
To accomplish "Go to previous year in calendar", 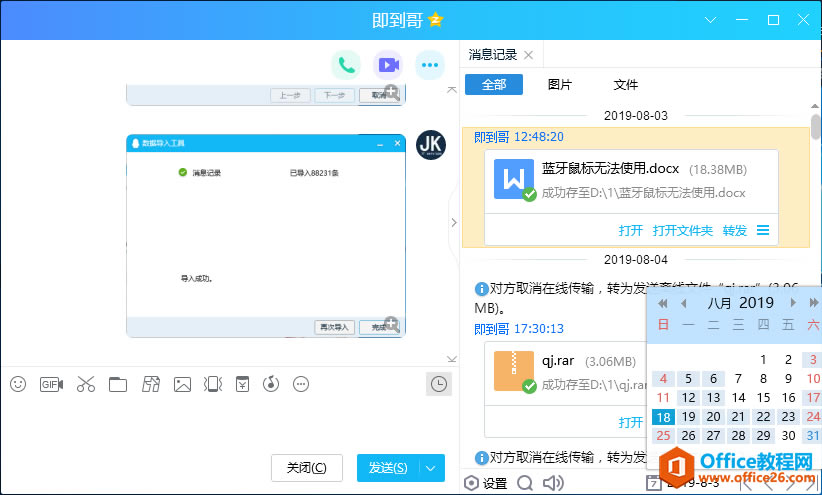I will 663,303.
